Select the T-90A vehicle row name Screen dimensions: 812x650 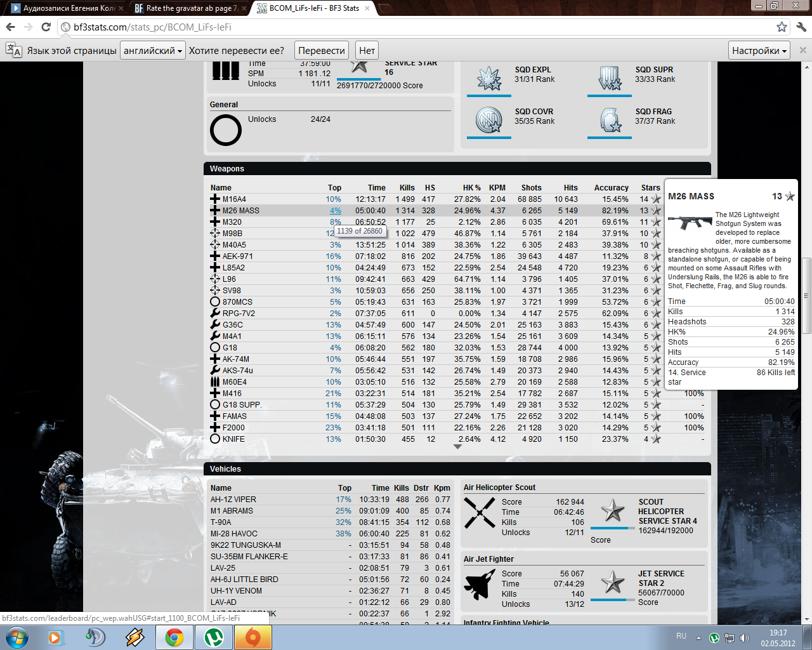221,522
